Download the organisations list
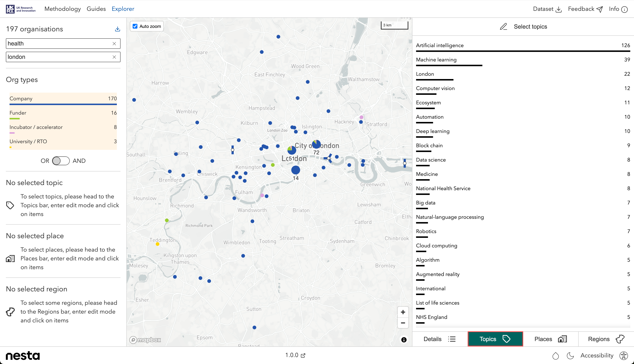634x364 pixels. 117,29
